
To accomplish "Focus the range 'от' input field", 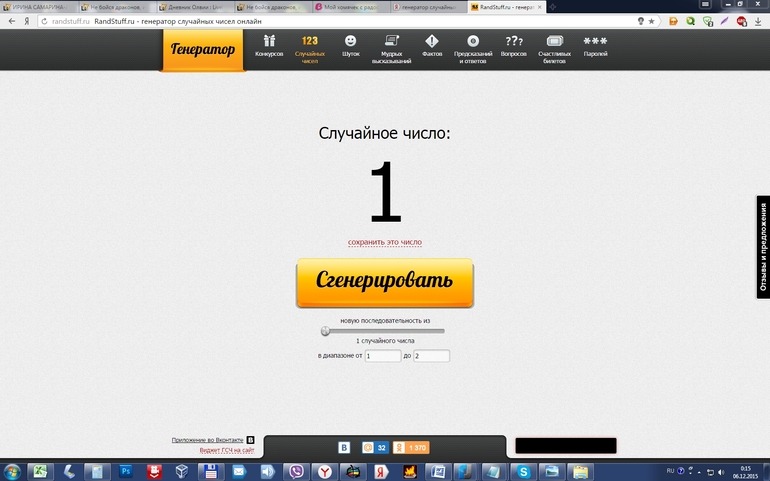I will [x=382, y=356].
